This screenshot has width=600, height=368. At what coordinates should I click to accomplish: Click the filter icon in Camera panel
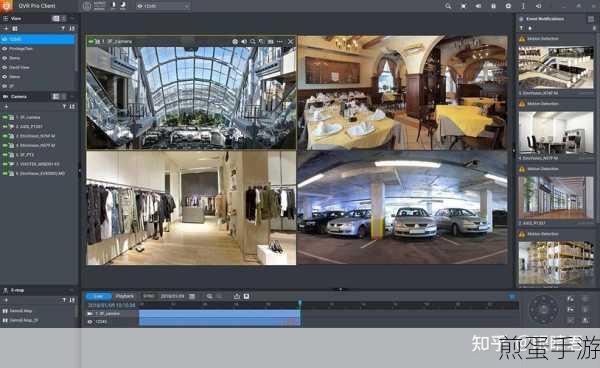(x=64, y=106)
